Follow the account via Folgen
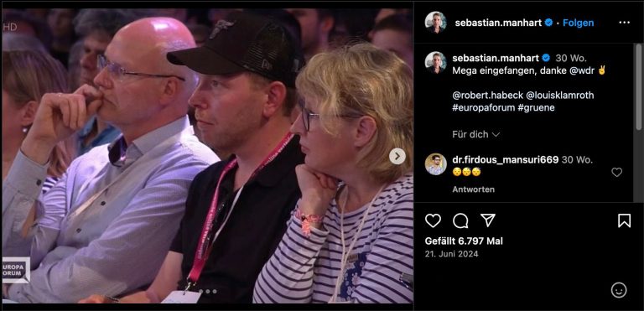This screenshot has height=311, width=644. (x=578, y=23)
